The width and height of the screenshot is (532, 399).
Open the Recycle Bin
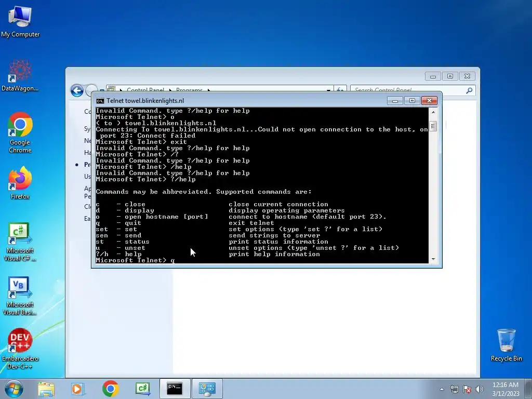click(506, 345)
